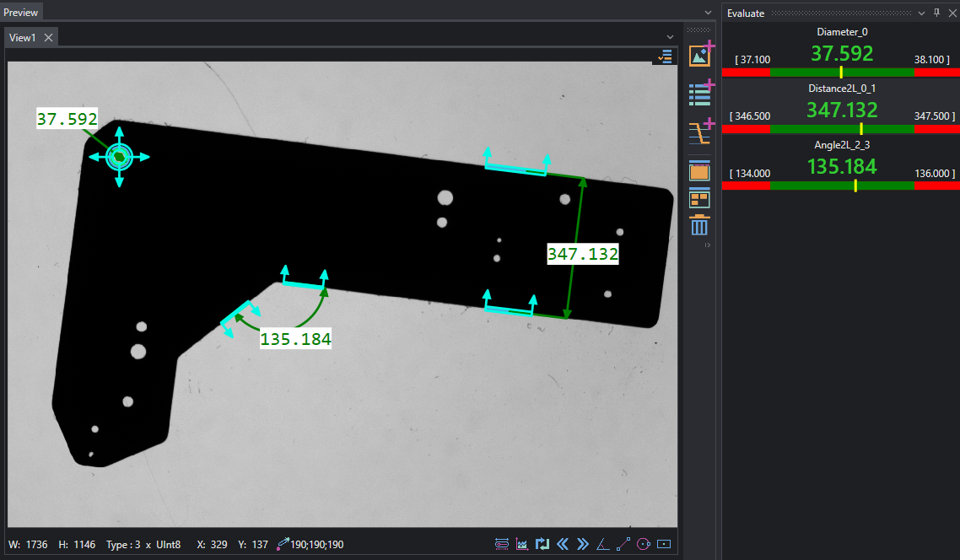The height and width of the screenshot is (560, 960).
Task: Open the Evaluate panel dropdown arrow
Action: click(921, 13)
